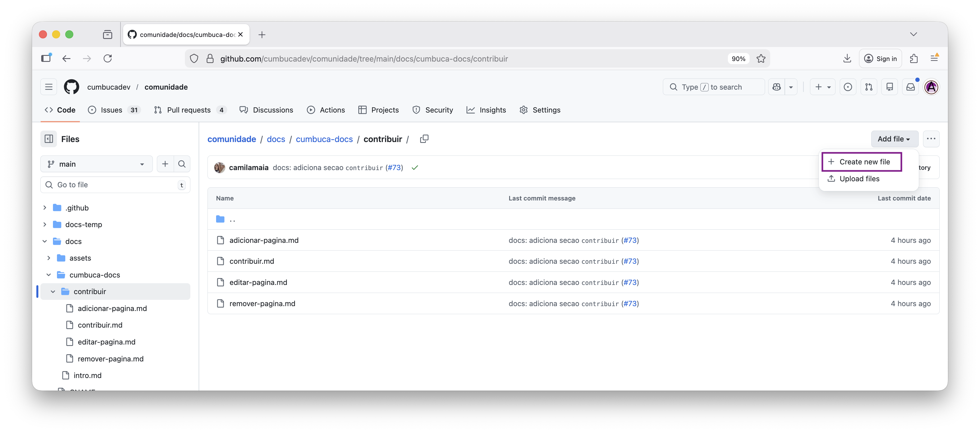Collapse the contribuir folder in the tree
980x433 pixels.
pyautogui.click(x=53, y=292)
